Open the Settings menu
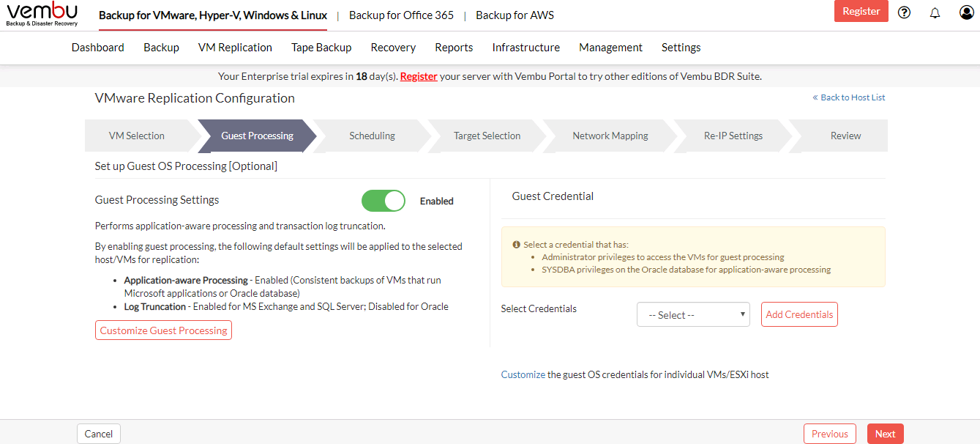This screenshot has width=980, height=444. (x=681, y=48)
